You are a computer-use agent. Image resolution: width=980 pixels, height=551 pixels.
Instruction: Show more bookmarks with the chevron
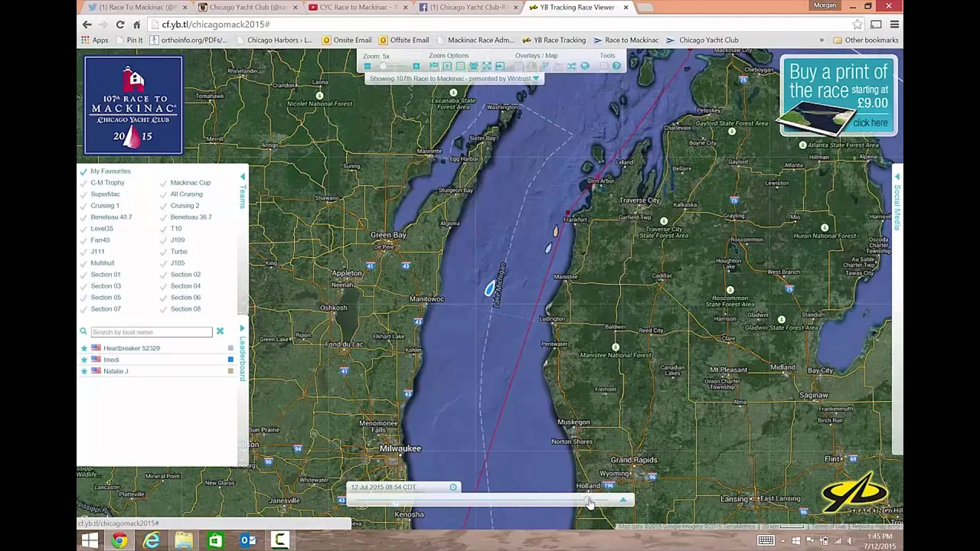pos(822,40)
